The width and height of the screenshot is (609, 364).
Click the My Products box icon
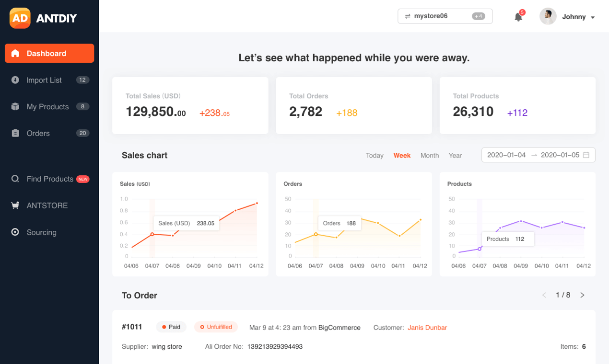point(15,106)
